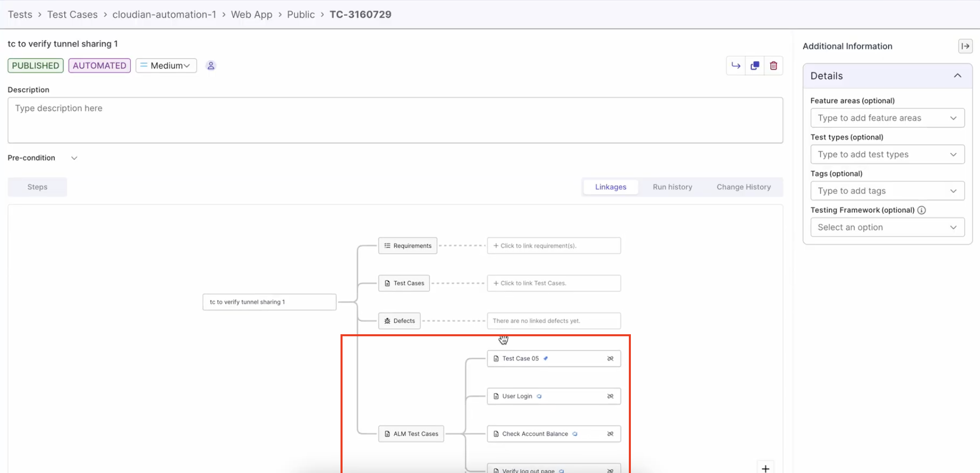Screen dimensions: 980x473
Task: Click the move test case arrow icon
Action: 736,66
